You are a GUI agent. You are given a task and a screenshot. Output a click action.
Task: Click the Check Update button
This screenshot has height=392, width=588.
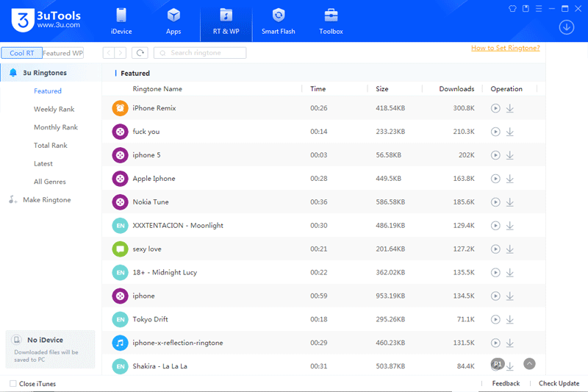pyautogui.click(x=559, y=384)
